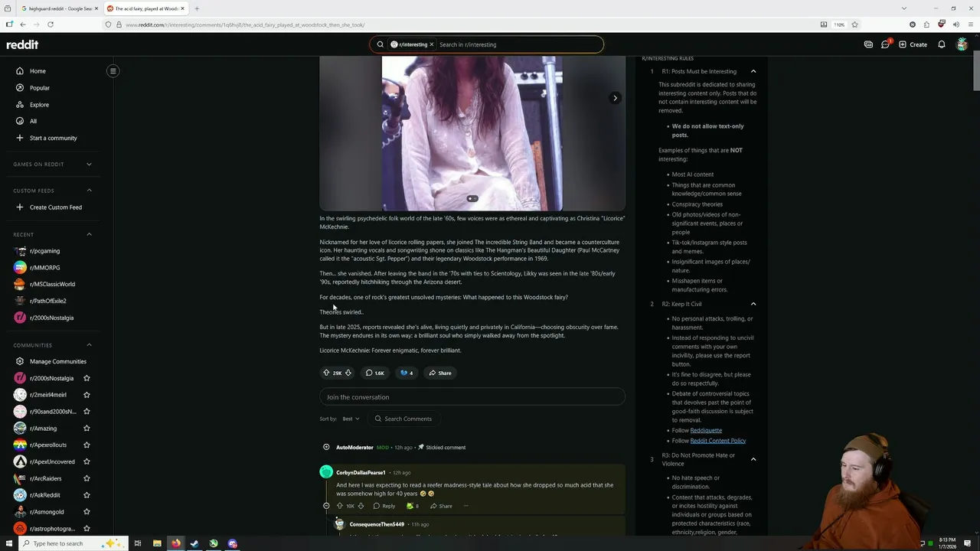This screenshot has width=980, height=551.
Task: Bookmark this page with star icon
Action: (x=854, y=24)
